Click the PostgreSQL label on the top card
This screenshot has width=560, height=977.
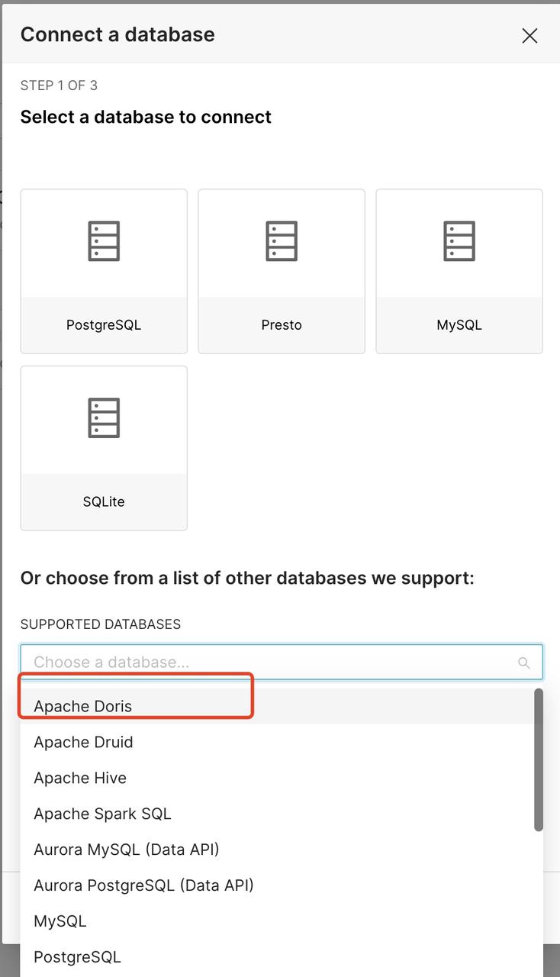point(104,325)
